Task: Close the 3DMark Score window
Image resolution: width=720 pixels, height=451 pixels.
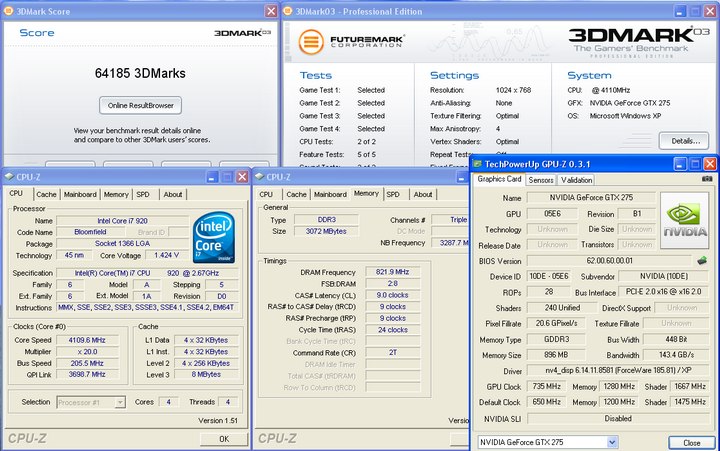Action: click(271, 11)
